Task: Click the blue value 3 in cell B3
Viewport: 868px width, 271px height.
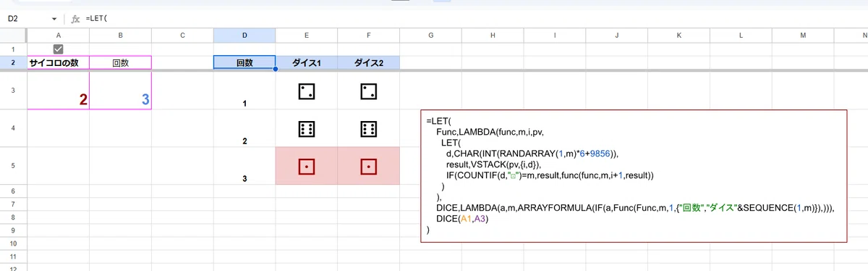Action: (145, 100)
